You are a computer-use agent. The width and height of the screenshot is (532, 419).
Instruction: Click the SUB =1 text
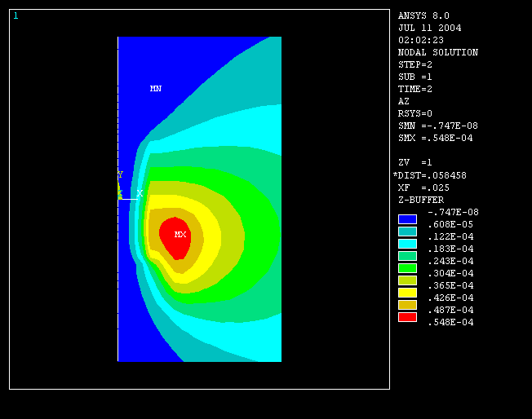tap(415, 77)
